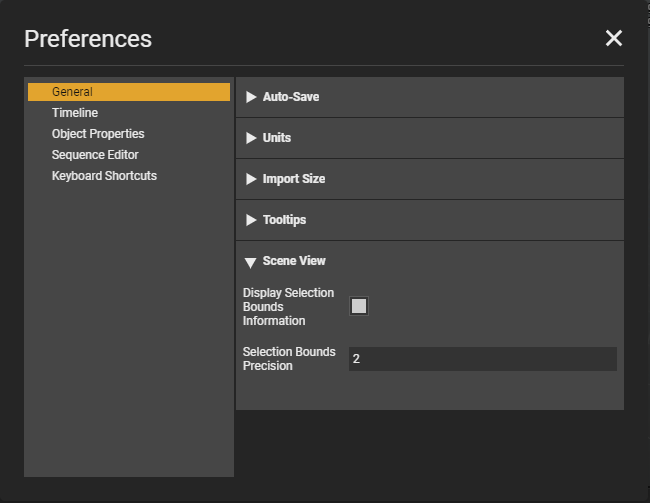Click the triangle arrow beside Import Size
This screenshot has height=503, width=650.
tap(251, 179)
